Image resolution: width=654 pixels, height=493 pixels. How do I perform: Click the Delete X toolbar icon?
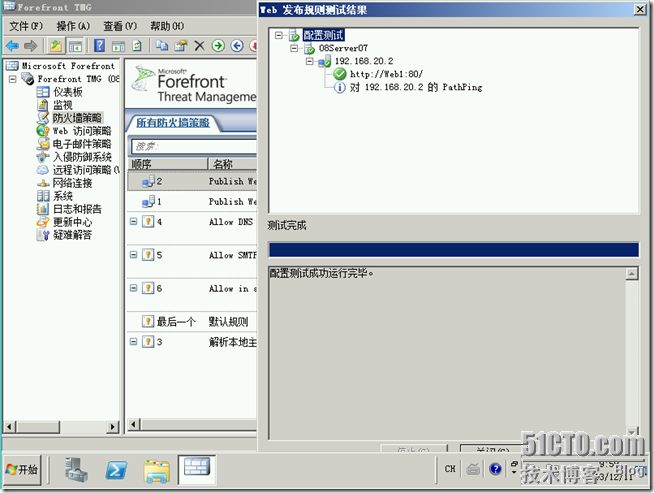199,45
